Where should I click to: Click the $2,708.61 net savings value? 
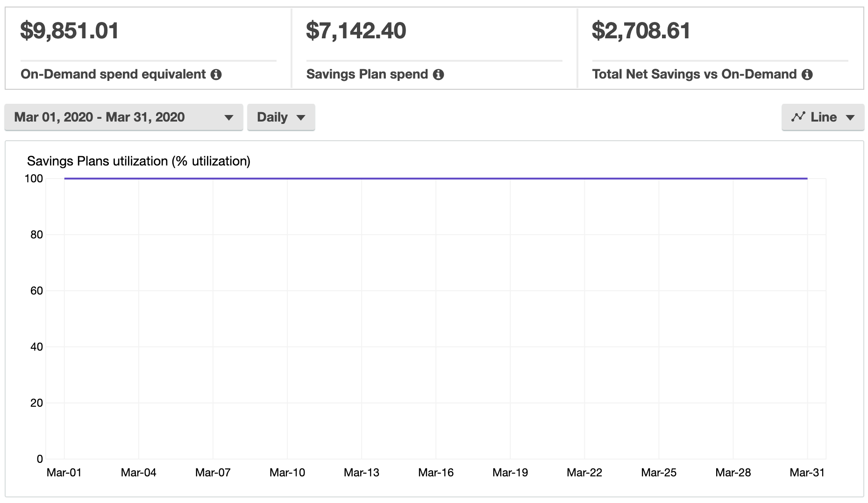click(x=641, y=30)
